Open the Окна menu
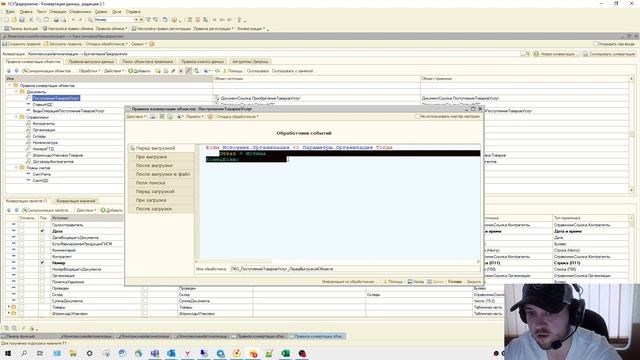Screen dimensions: 640x360 117,12
